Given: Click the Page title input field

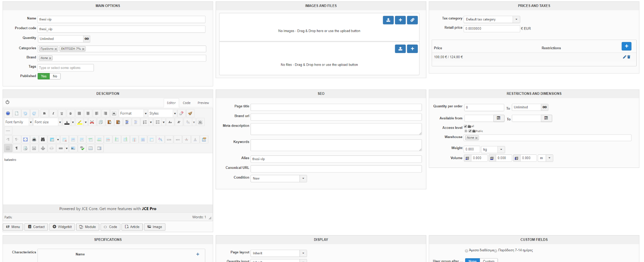Looking at the screenshot, I should [x=336, y=107].
